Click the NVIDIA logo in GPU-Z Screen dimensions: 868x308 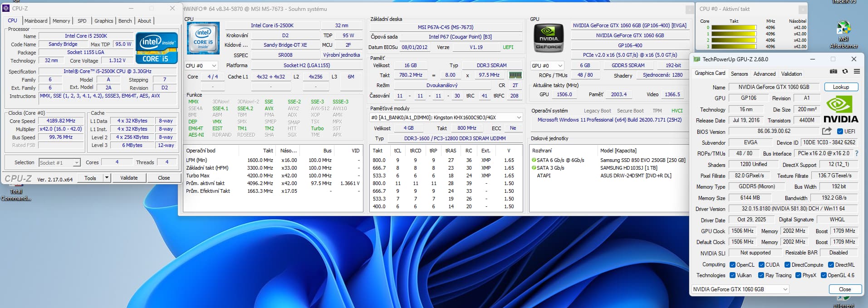click(841, 109)
